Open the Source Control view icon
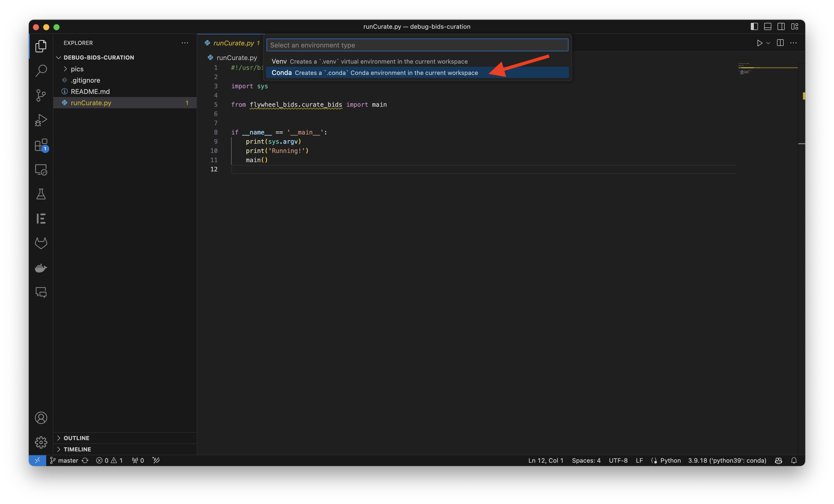 point(41,95)
